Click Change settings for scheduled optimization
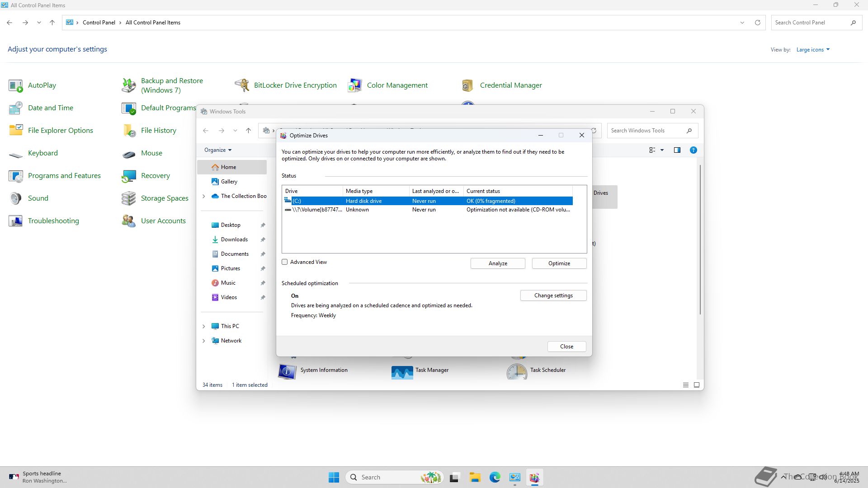Screen dimensions: 868x488 (x=553, y=296)
